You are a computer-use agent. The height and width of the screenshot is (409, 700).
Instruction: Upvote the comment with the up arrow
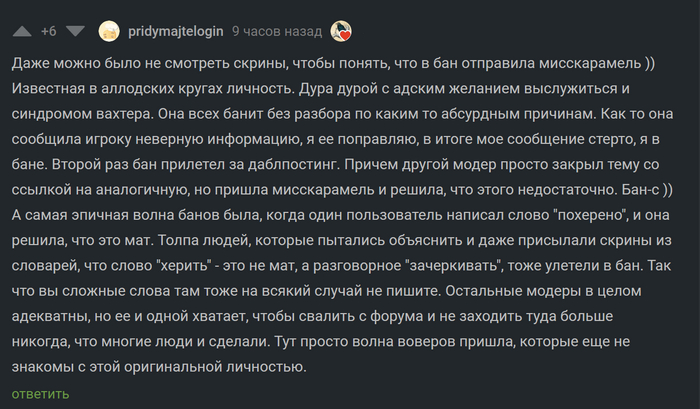pyautogui.click(x=19, y=32)
